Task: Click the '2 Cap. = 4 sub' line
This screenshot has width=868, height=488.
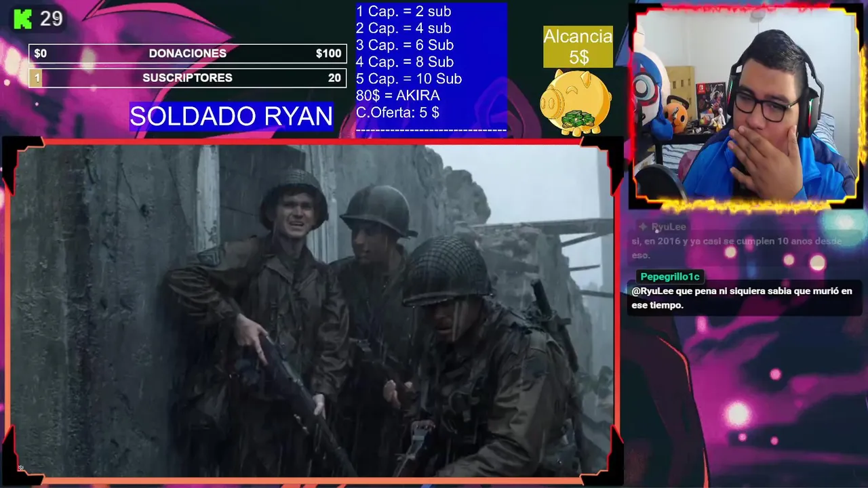Action: coord(403,28)
